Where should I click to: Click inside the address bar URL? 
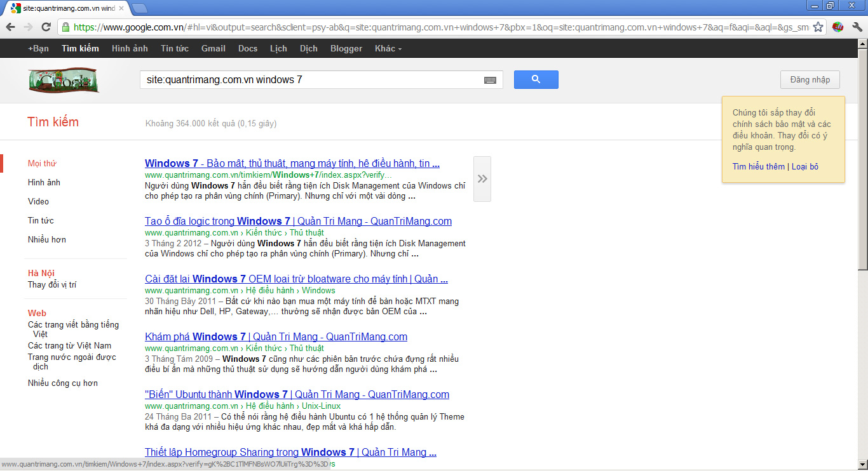[x=441, y=27]
